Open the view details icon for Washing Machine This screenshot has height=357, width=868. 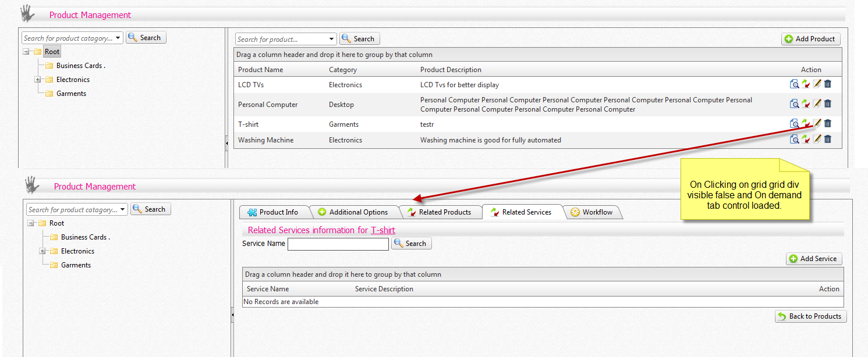[x=794, y=140]
